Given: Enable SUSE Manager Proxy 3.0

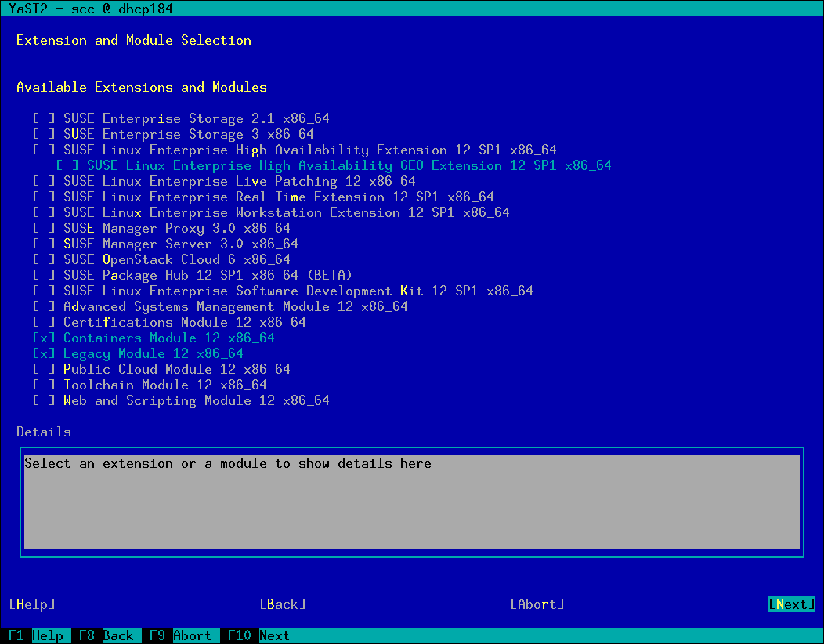Looking at the screenshot, I should (x=44, y=229).
